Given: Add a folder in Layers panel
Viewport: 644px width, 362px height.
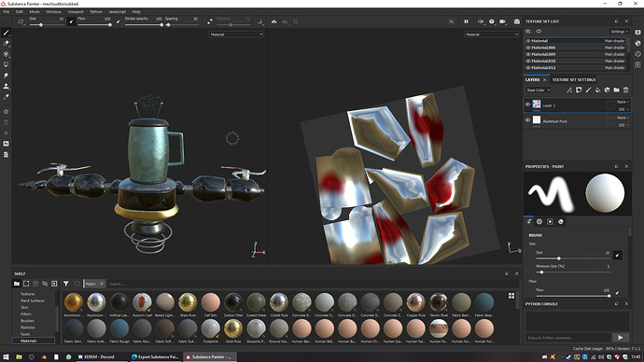Looking at the screenshot, I should click(x=617, y=90).
